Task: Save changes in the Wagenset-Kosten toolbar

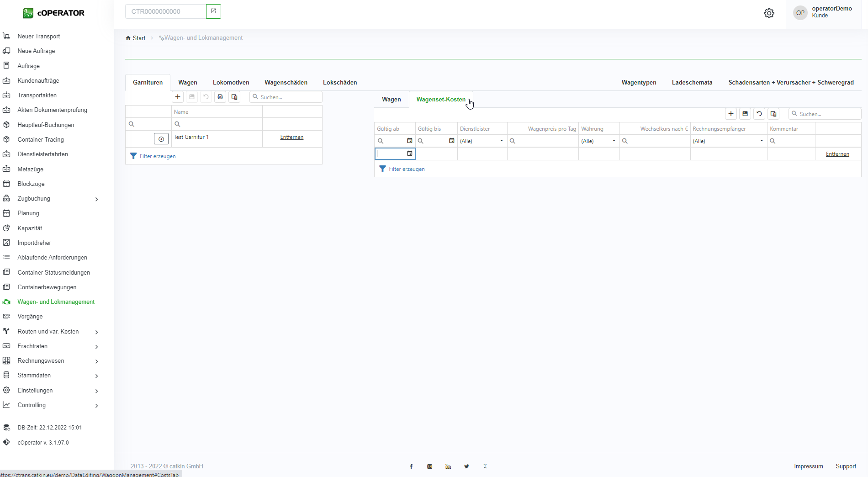Action: [745, 114]
